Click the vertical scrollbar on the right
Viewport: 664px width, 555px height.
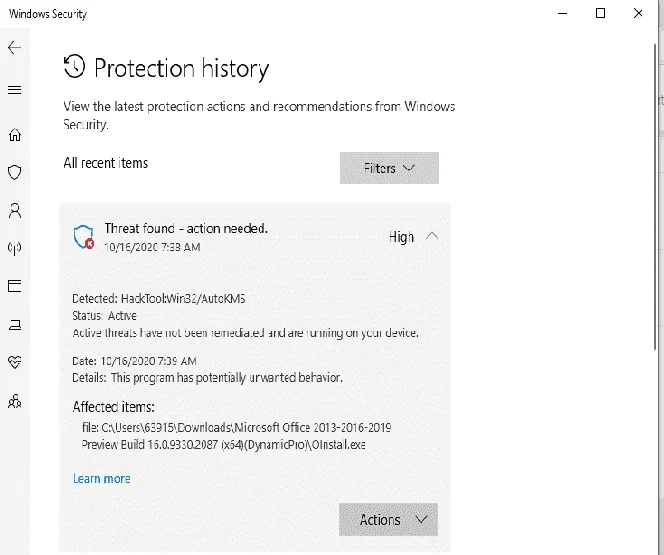click(x=655, y=195)
